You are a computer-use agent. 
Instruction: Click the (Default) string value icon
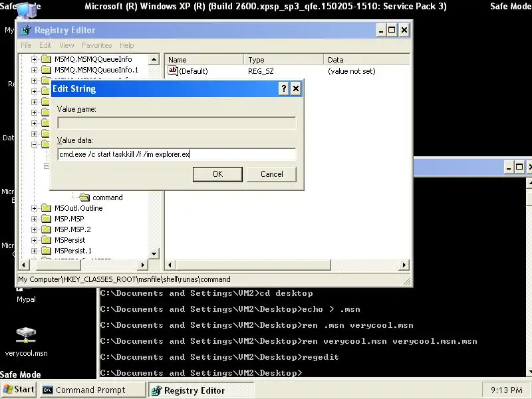[x=173, y=70]
